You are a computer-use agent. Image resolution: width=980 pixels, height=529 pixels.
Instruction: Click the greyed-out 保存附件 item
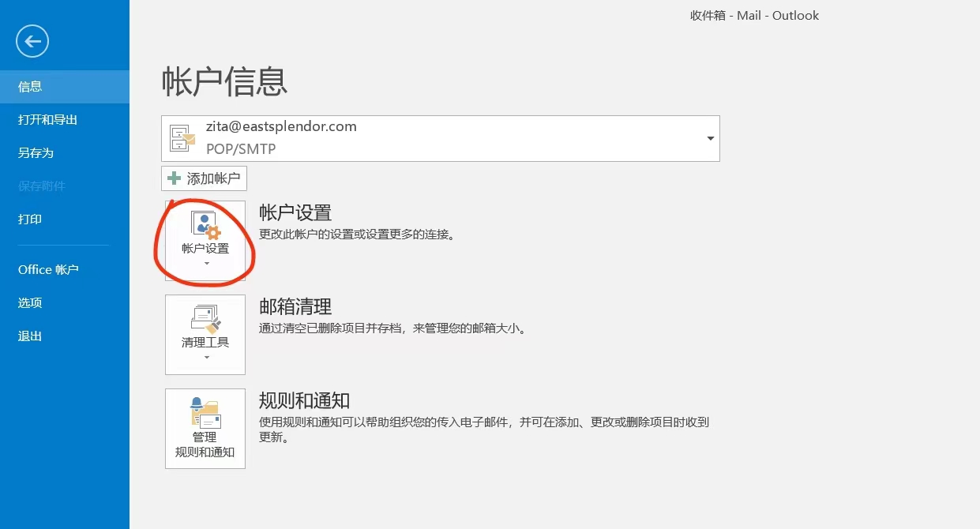click(x=41, y=186)
